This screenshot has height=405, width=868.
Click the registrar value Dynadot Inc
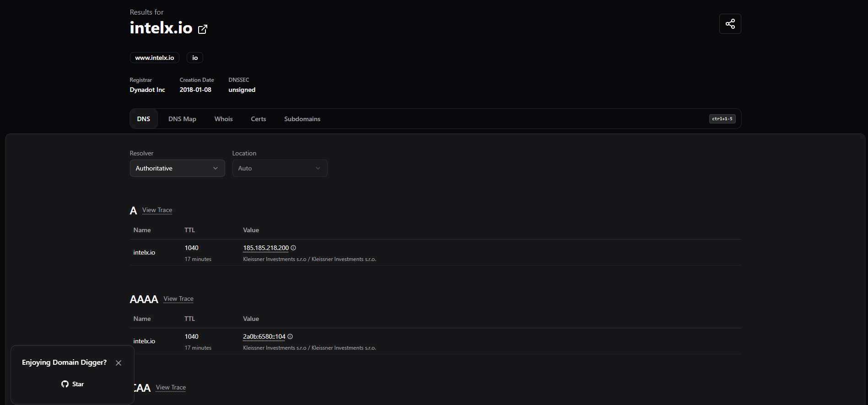pyautogui.click(x=147, y=90)
